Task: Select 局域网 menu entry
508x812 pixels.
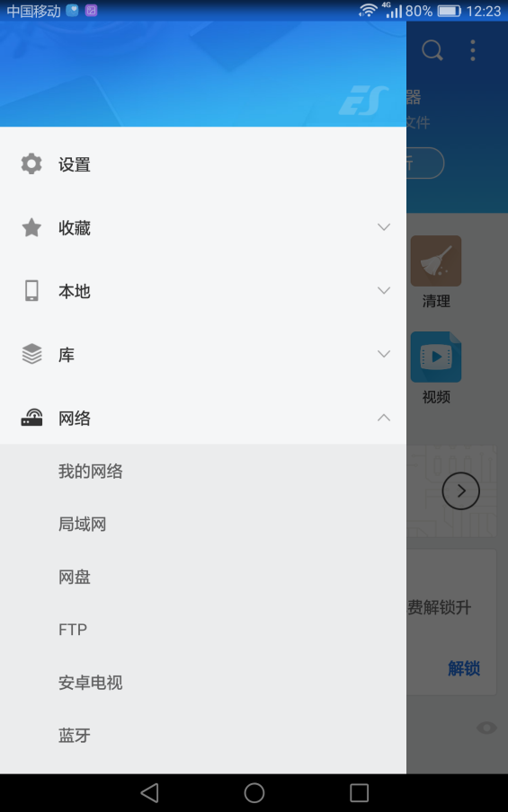Action: click(203, 524)
